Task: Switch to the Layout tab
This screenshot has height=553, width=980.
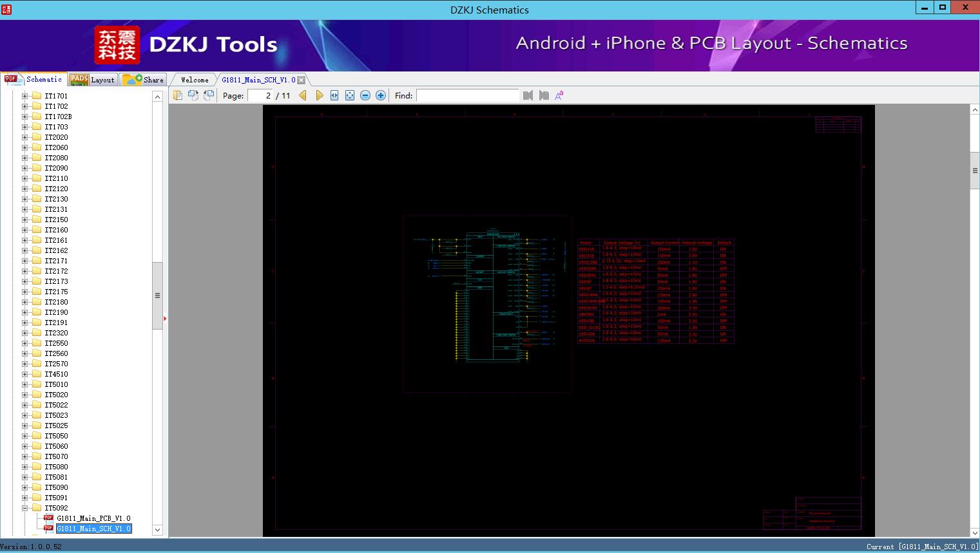Action: click(x=93, y=80)
